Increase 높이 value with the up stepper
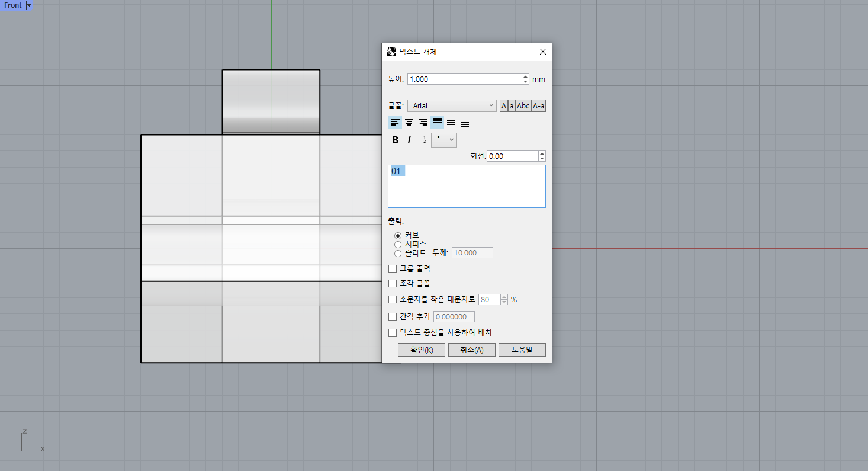The image size is (868, 471). (x=525, y=76)
